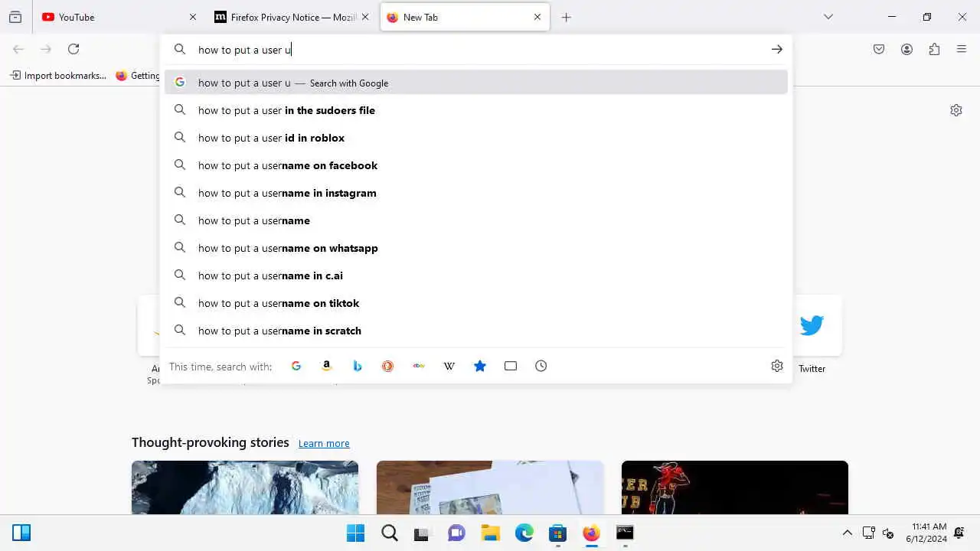Open Microsoft Store from taskbar

click(x=557, y=533)
